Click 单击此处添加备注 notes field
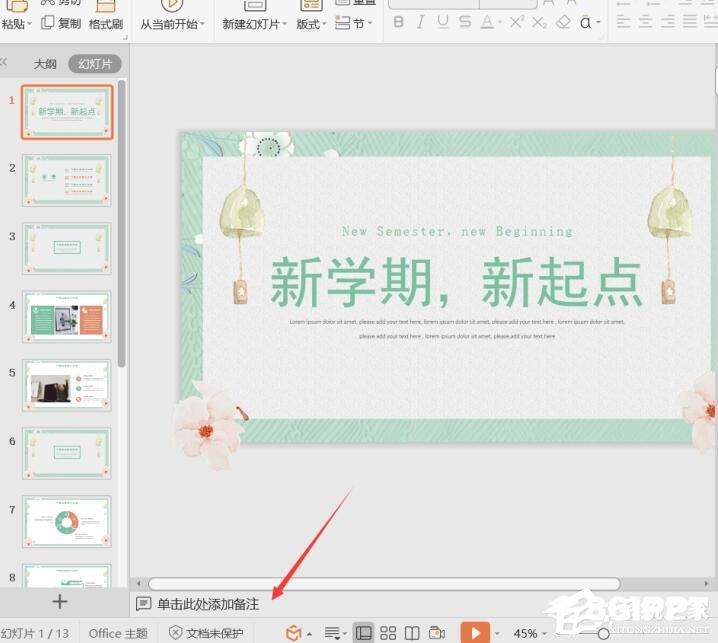This screenshot has width=718, height=643. (208, 604)
